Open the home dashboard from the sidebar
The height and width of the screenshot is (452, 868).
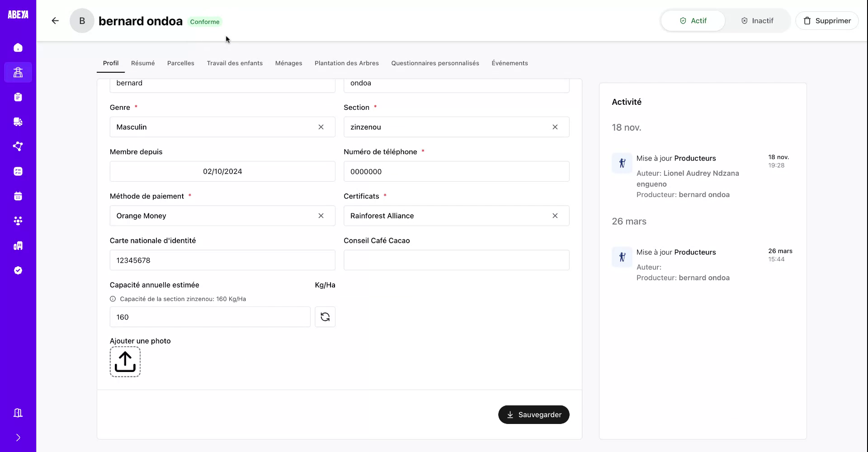18,47
